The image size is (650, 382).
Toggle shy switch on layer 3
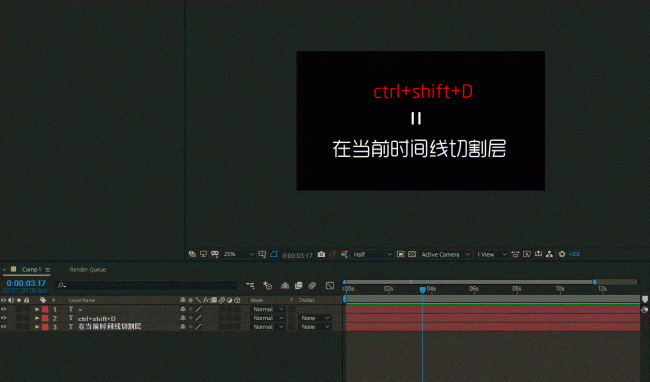182,327
